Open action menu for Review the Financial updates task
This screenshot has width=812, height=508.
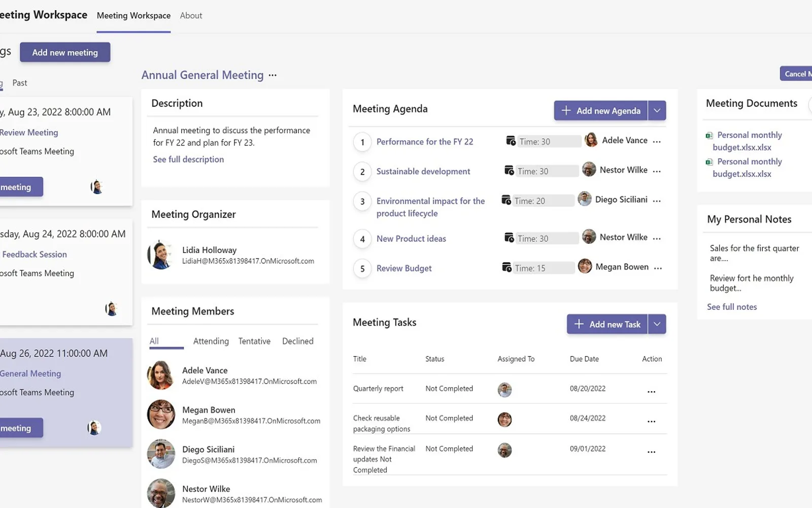point(651,452)
